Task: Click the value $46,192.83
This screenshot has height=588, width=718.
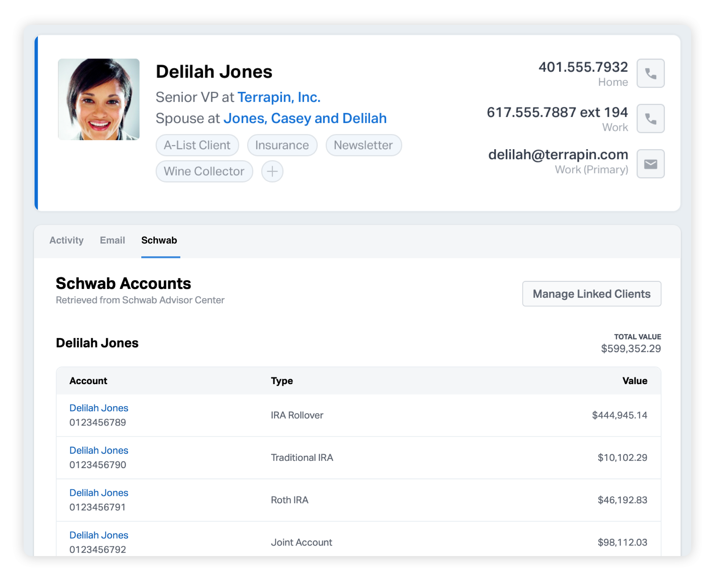Action: tap(622, 500)
